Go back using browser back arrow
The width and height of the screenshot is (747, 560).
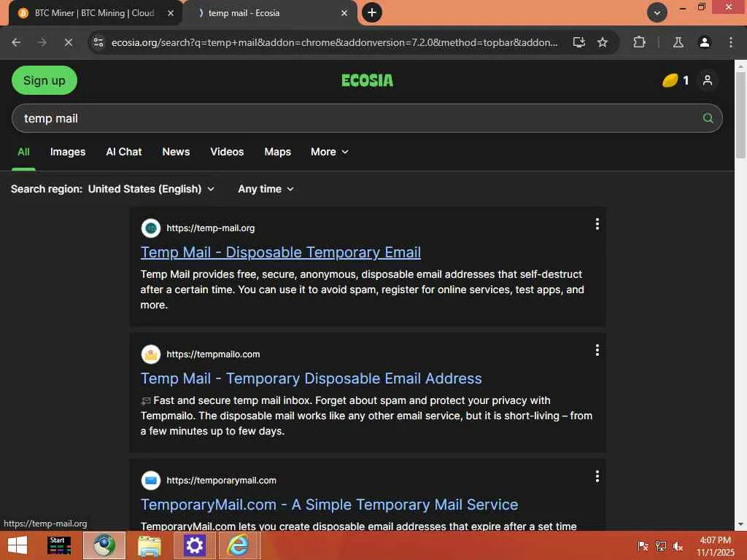click(x=16, y=42)
